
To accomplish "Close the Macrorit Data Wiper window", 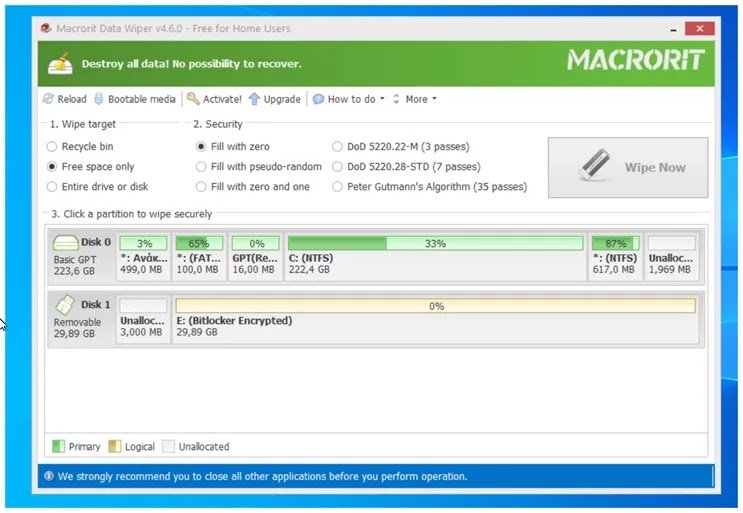I will tap(699, 29).
